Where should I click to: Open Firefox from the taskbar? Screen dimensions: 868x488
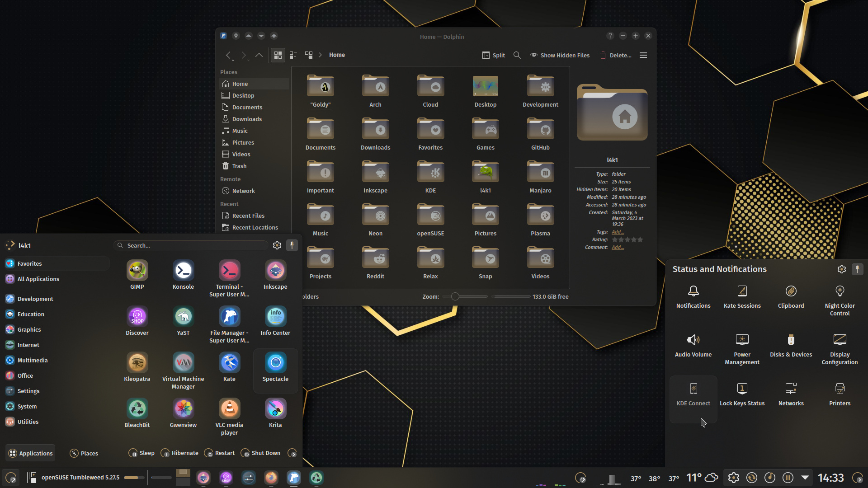pyautogui.click(x=271, y=478)
